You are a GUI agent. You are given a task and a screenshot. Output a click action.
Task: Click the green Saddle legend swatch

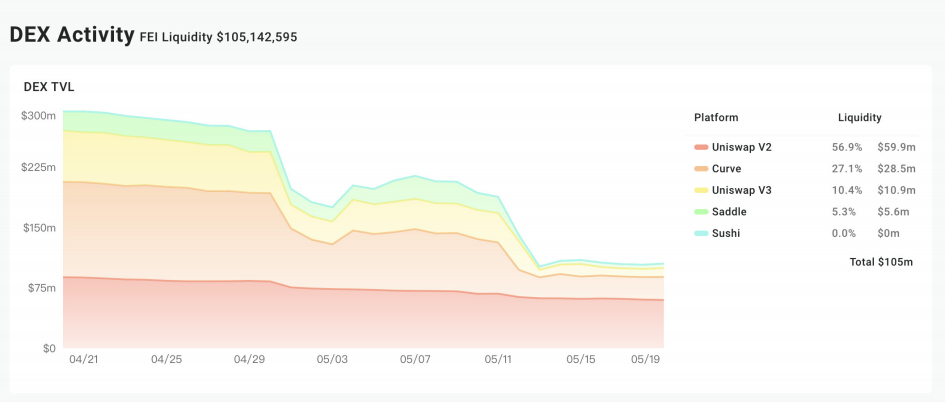pyautogui.click(x=701, y=212)
